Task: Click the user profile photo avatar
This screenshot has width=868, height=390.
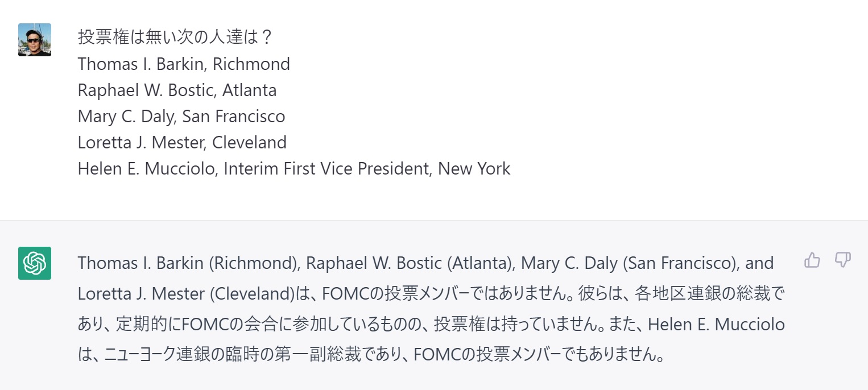Action: point(35,40)
